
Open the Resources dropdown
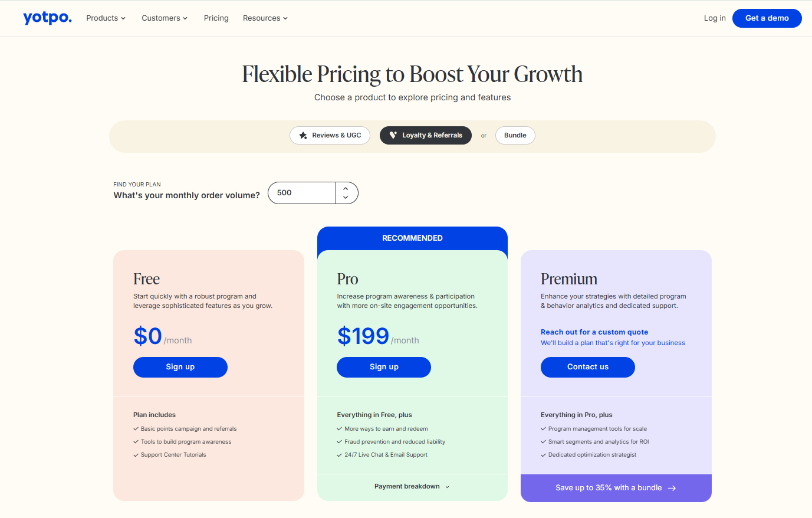(x=265, y=18)
